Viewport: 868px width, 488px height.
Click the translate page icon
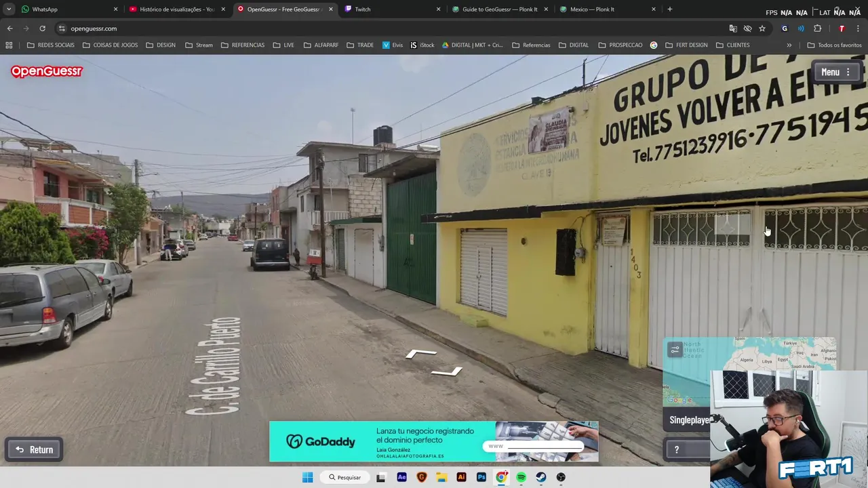click(x=733, y=28)
